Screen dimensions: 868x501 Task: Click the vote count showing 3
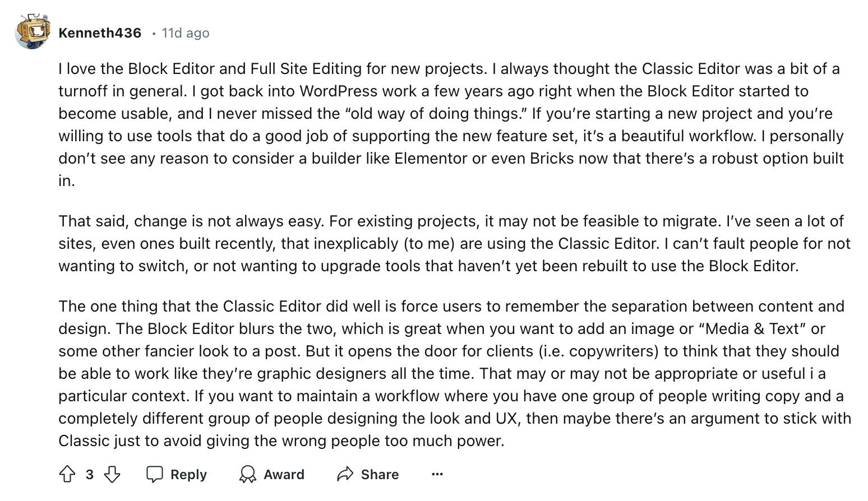(x=89, y=474)
